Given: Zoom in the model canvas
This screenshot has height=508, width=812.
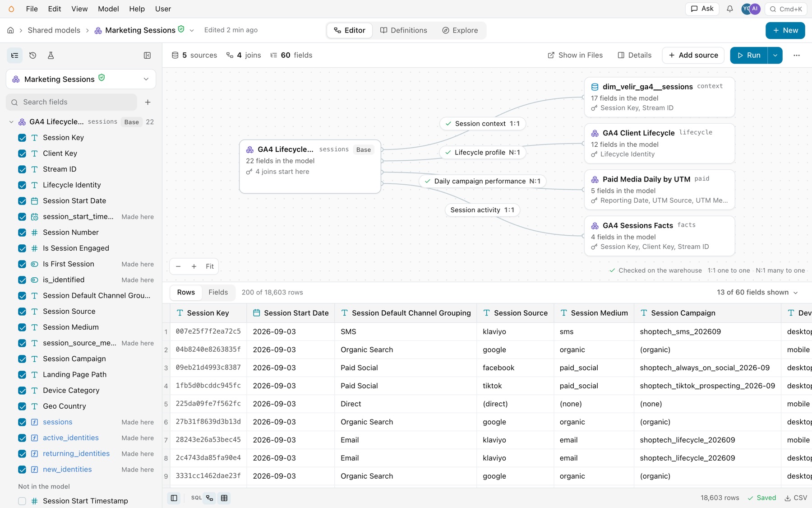Looking at the screenshot, I should (x=194, y=266).
